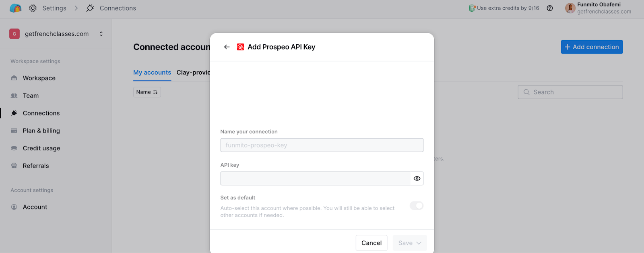Image resolution: width=644 pixels, height=253 pixels.
Task: Click the credits coin stack icon
Action: click(472, 8)
